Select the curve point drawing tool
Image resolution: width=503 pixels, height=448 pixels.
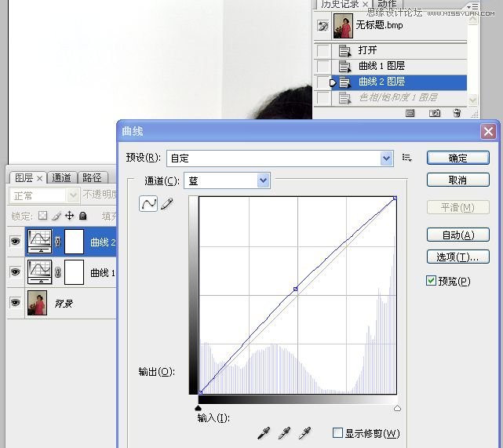148,204
